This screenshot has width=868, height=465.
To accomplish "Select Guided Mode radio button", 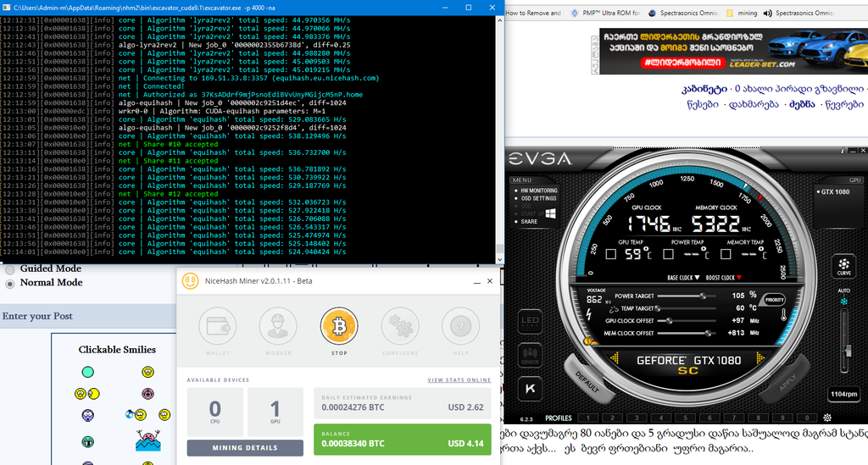I will pyautogui.click(x=10, y=270).
